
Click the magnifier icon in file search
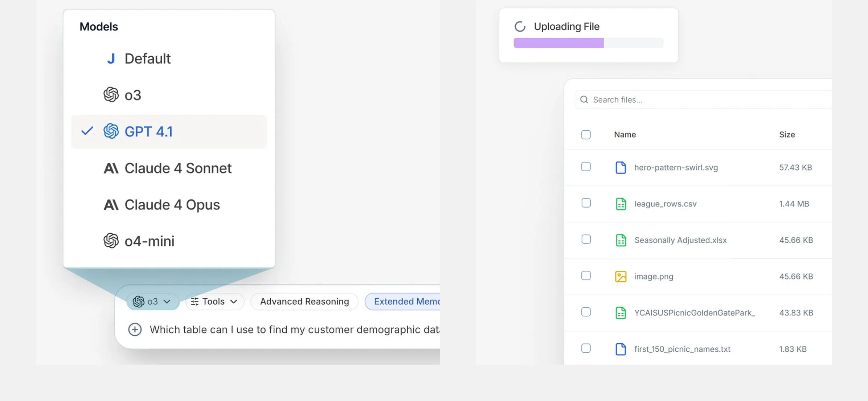584,99
